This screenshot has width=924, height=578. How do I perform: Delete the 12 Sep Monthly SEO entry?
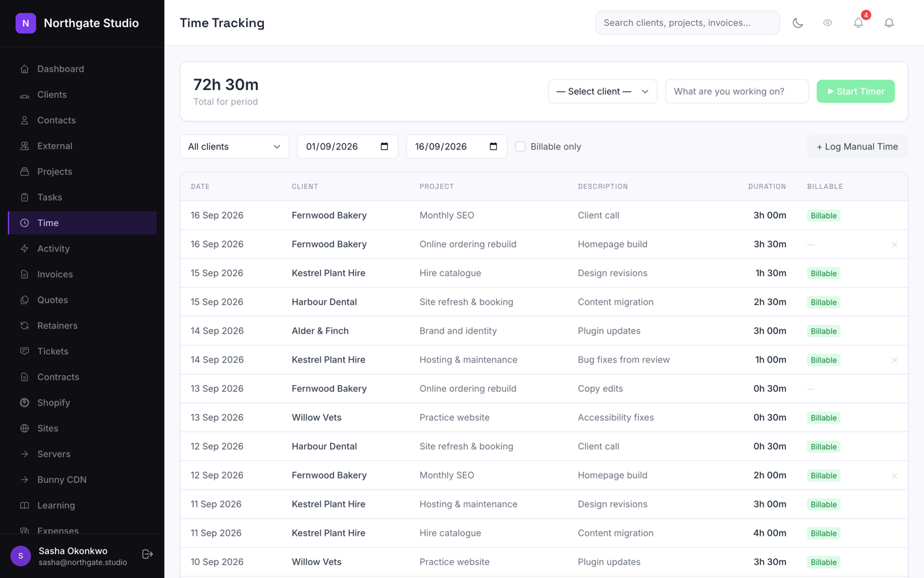point(894,476)
